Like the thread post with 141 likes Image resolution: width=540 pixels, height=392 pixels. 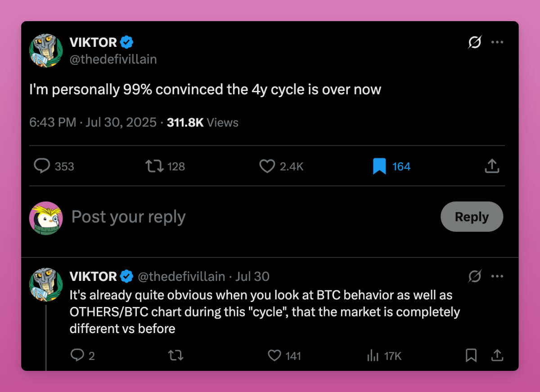pos(274,356)
